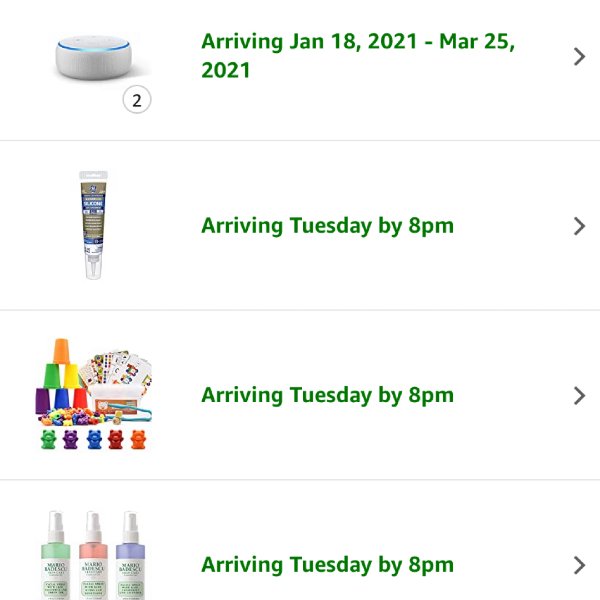
Task: Expand the silicone sealant order chevron
Action: point(579,226)
